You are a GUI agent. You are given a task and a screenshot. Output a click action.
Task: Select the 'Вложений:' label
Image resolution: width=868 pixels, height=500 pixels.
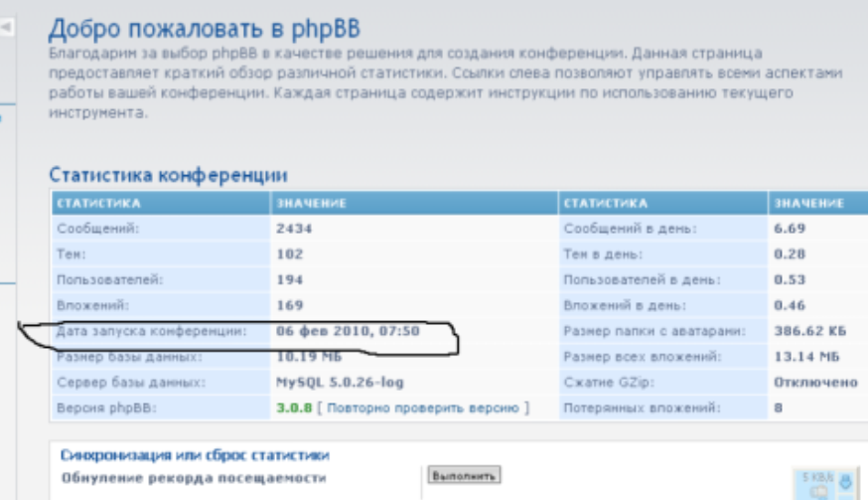92,305
